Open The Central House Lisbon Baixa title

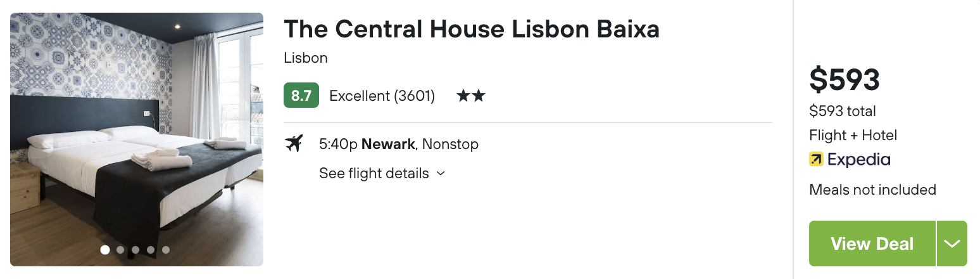[472, 29]
